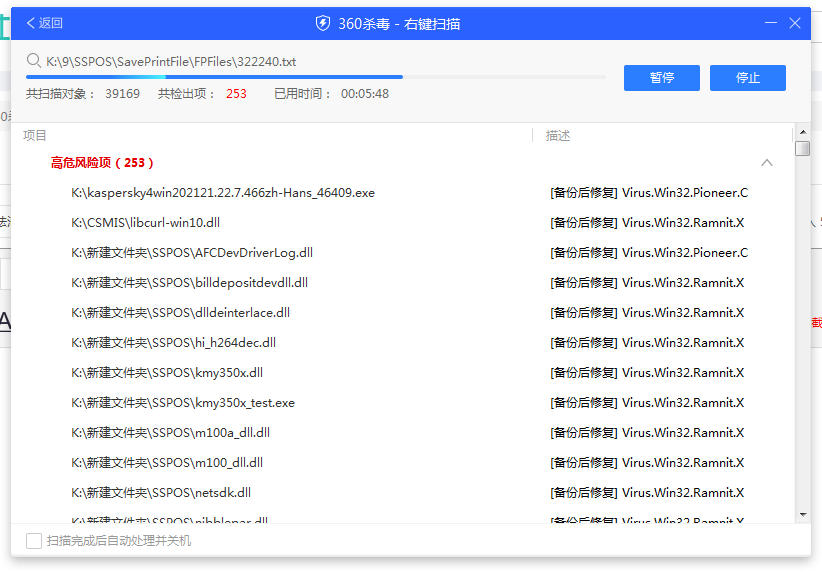Select the kaspersky4win exe threat row

[223, 193]
